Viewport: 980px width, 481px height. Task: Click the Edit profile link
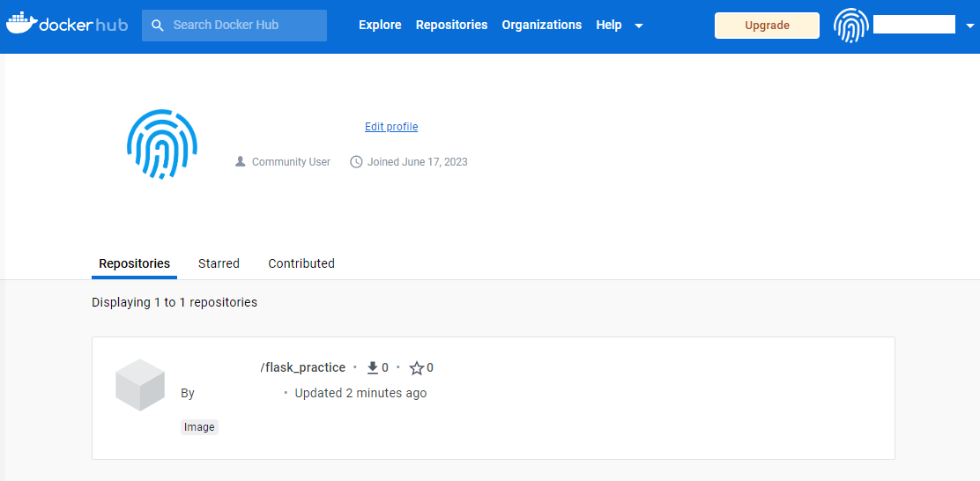[x=391, y=127]
